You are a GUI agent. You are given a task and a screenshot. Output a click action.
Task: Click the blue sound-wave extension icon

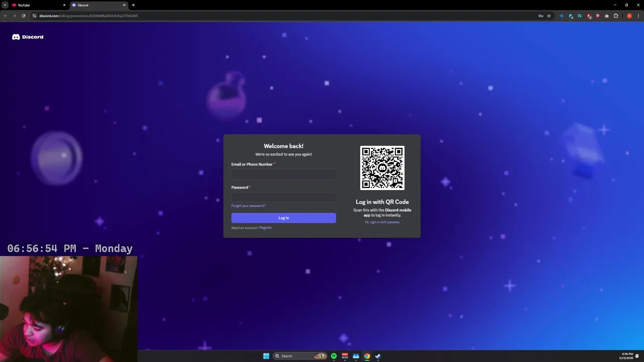(561, 16)
